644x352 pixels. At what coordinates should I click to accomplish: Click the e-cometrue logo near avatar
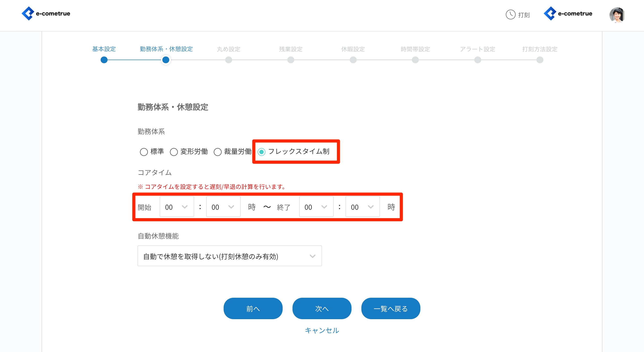tap(568, 13)
